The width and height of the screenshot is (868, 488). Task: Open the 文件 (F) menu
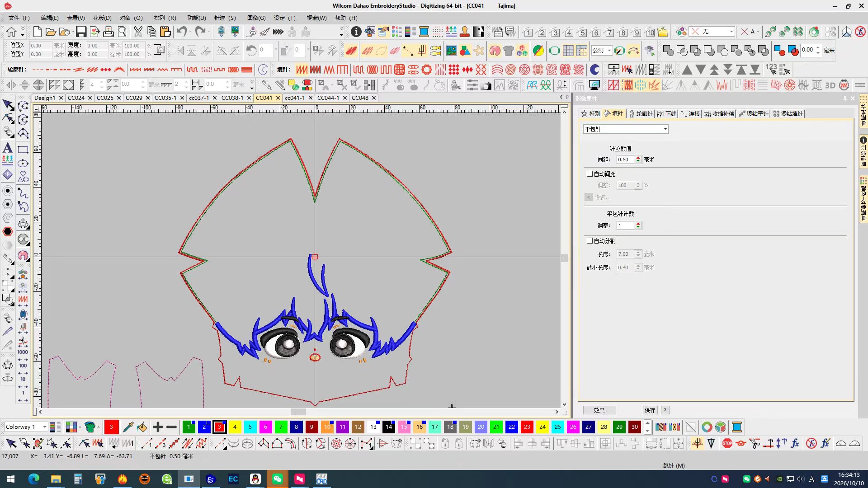[19, 18]
